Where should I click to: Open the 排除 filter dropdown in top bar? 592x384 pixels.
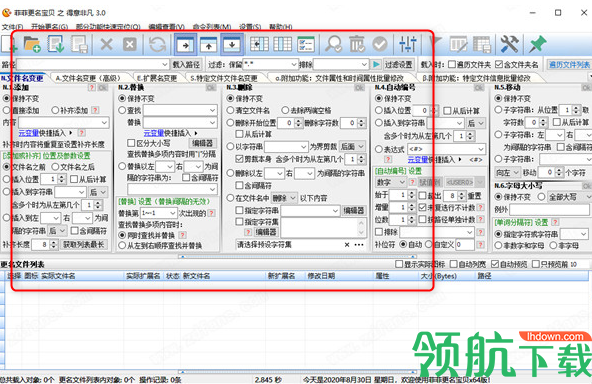(x=364, y=65)
